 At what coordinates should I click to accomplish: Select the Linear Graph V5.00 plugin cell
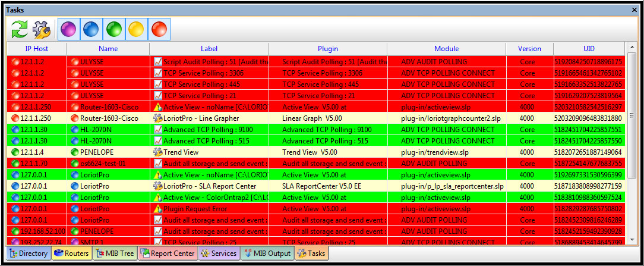pyautogui.click(x=328, y=118)
